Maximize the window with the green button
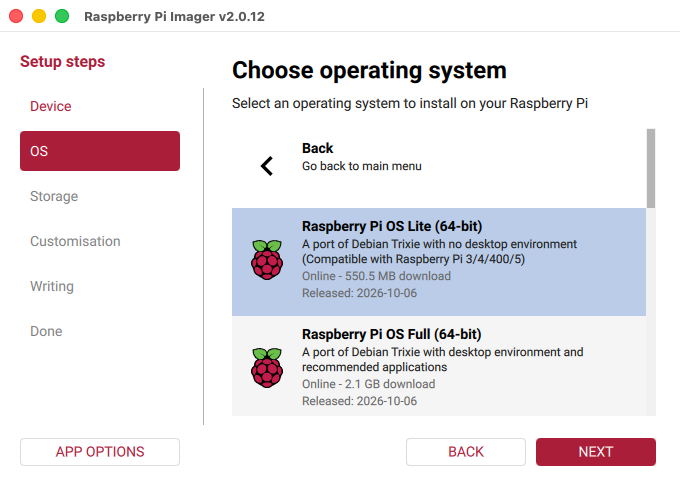The image size is (680, 482). coord(62,16)
